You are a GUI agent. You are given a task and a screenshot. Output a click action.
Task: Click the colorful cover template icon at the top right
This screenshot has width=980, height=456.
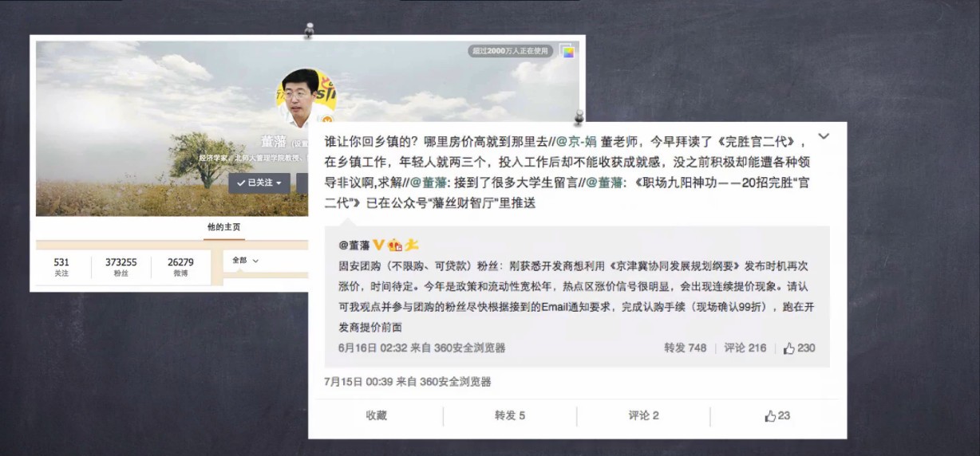(x=567, y=51)
